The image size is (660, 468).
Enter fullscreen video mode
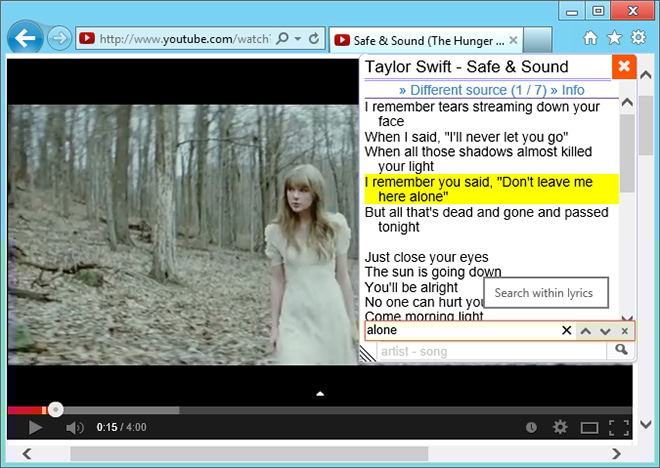[x=619, y=428]
